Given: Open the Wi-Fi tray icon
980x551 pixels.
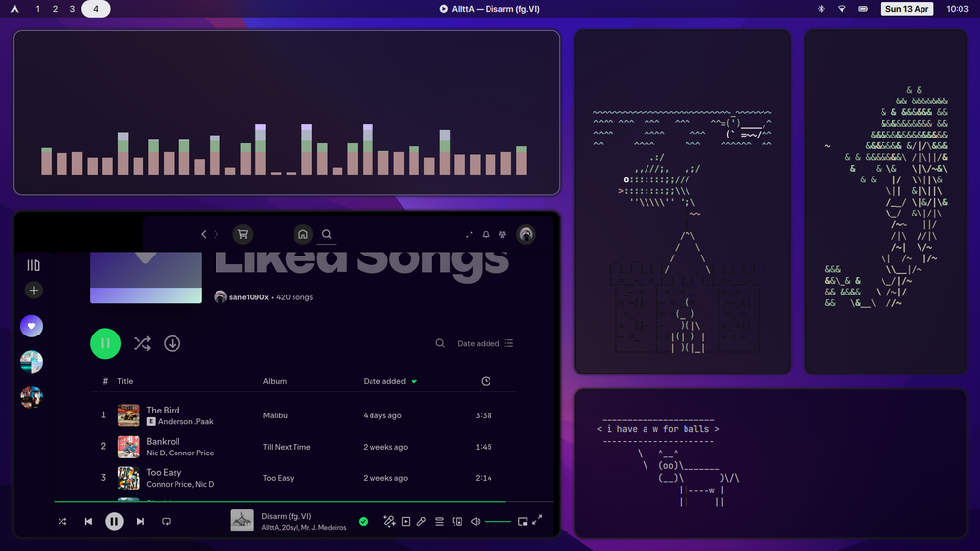Looking at the screenshot, I should point(842,9).
